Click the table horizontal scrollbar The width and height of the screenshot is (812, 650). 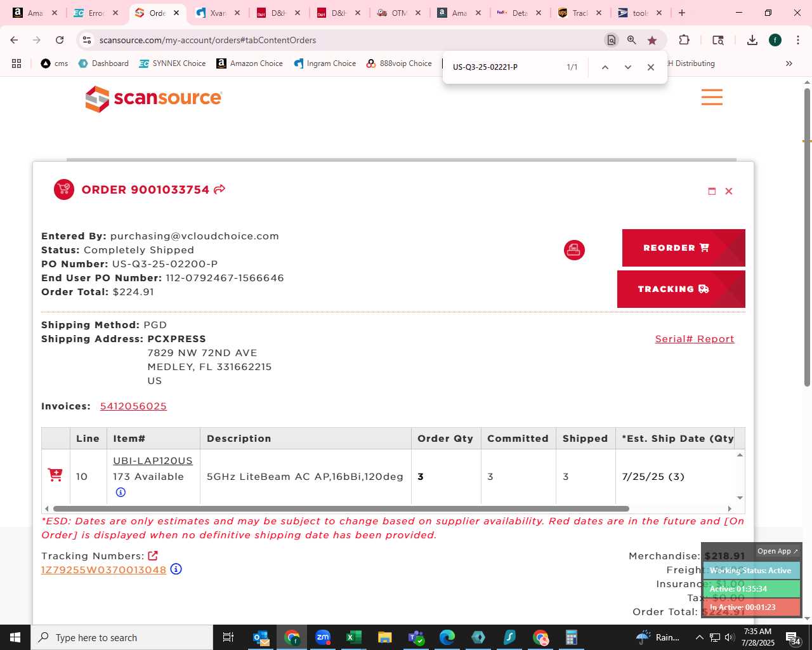point(341,508)
